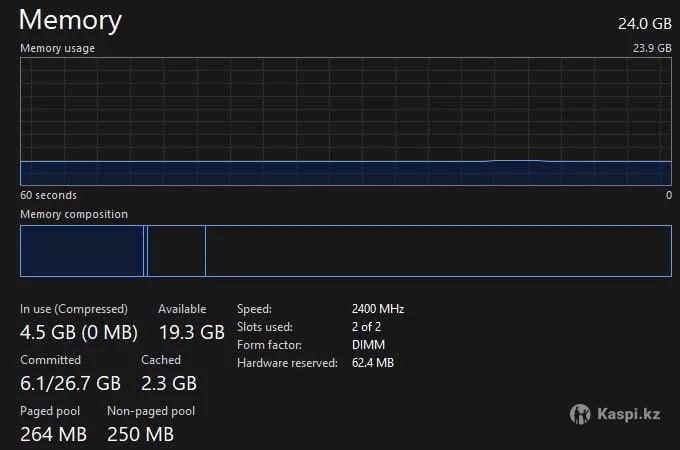The image size is (680, 450).
Task: Click the 264 MB Paged pool value
Action: pos(53,434)
